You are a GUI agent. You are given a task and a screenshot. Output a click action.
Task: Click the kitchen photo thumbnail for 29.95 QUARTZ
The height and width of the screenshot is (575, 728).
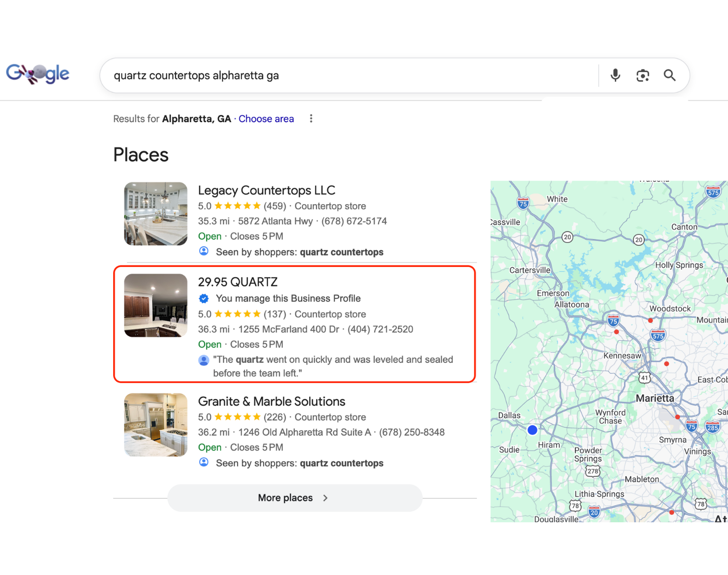pos(155,305)
